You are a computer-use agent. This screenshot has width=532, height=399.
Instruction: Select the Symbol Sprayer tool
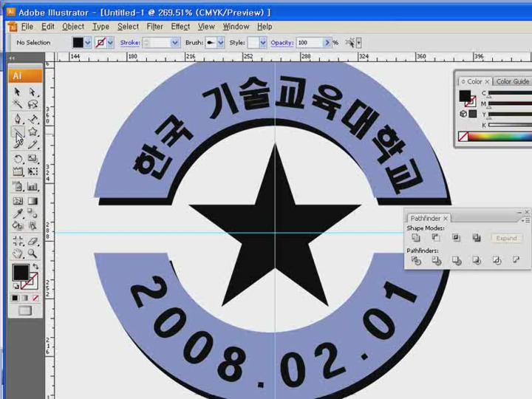tap(18, 186)
